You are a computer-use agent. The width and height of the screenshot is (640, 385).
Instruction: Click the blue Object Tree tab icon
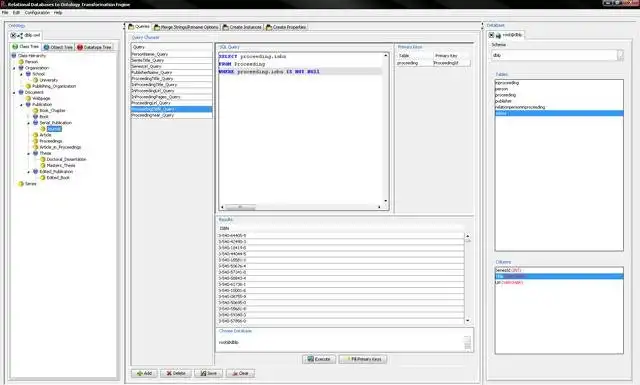tap(46, 47)
